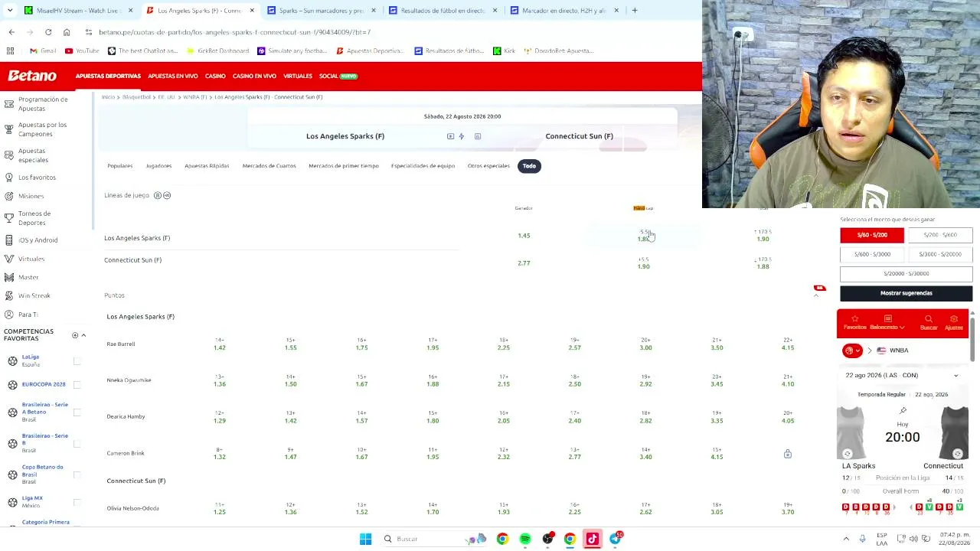Open Casino en Vivo menu item
Image resolution: width=980 pixels, height=551 pixels.
click(x=254, y=77)
